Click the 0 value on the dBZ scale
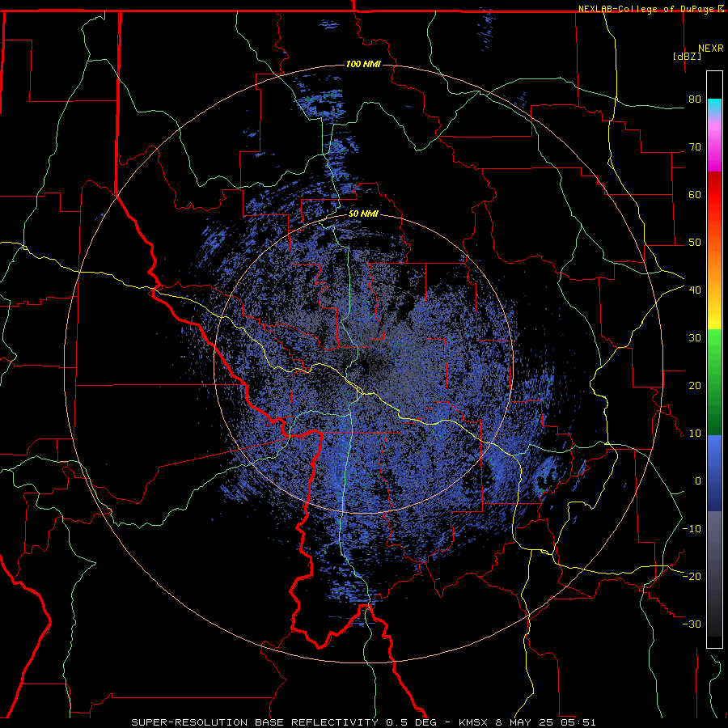 pos(698,481)
